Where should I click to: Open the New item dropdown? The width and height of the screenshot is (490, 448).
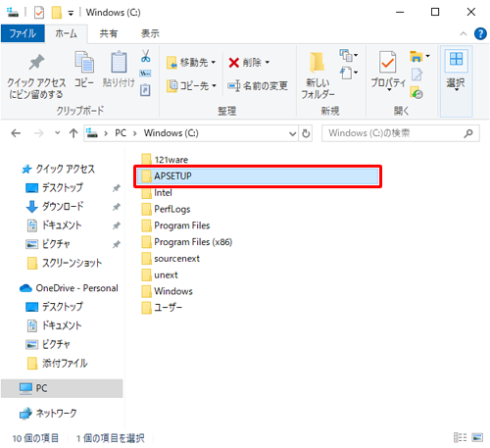(348, 56)
